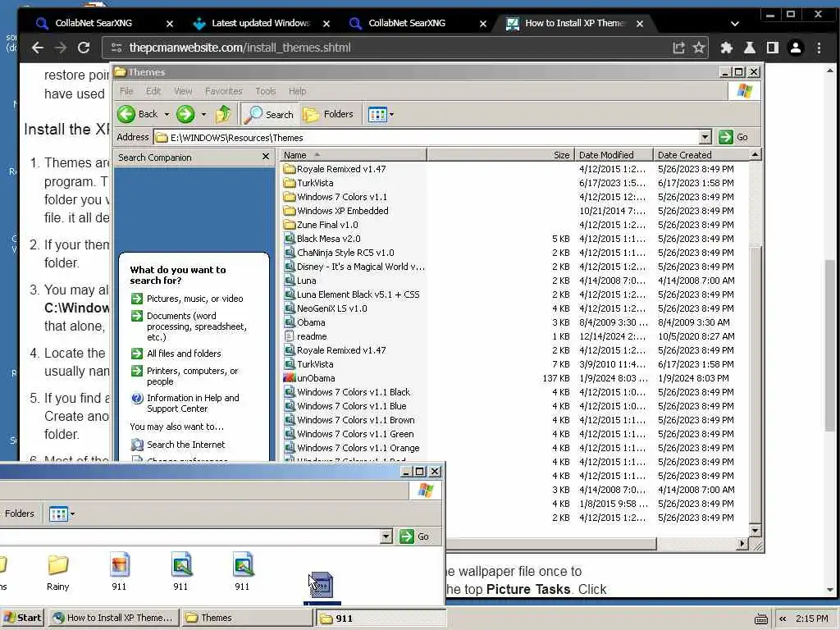840x630 pixels.
Task: Sort files by Name column header
Action: (x=353, y=155)
